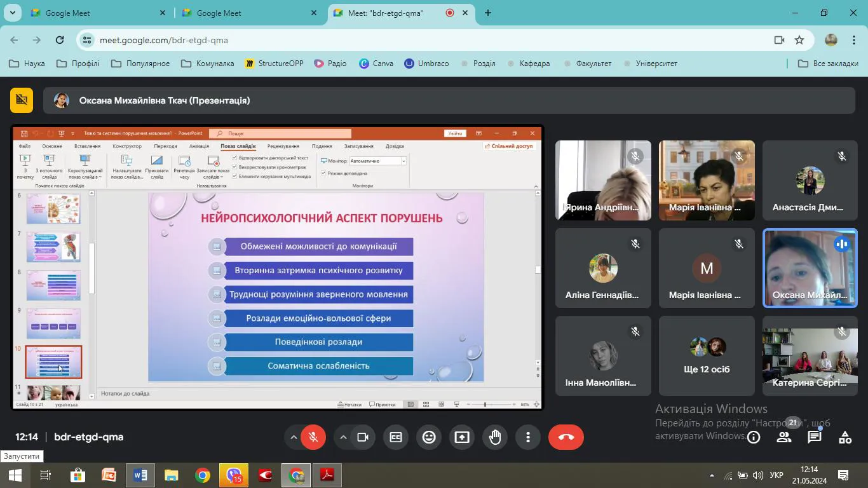Start slideshow from current slide
Image resolution: width=868 pixels, height=488 pixels.
click(49, 167)
